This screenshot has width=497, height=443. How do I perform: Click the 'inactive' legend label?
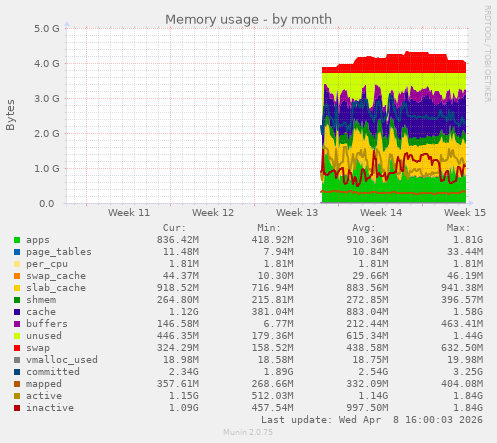click(x=50, y=408)
